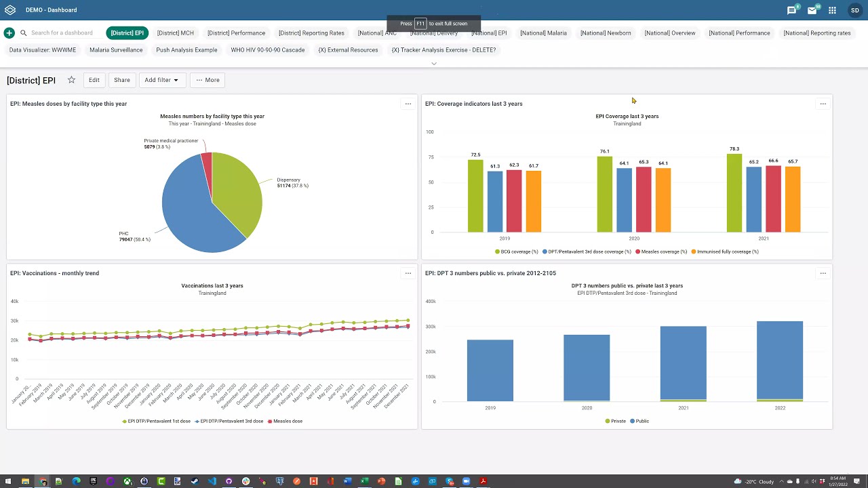The image size is (868, 488).
Task: Click the Edit dashboard button
Action: [x=94, y=80]
